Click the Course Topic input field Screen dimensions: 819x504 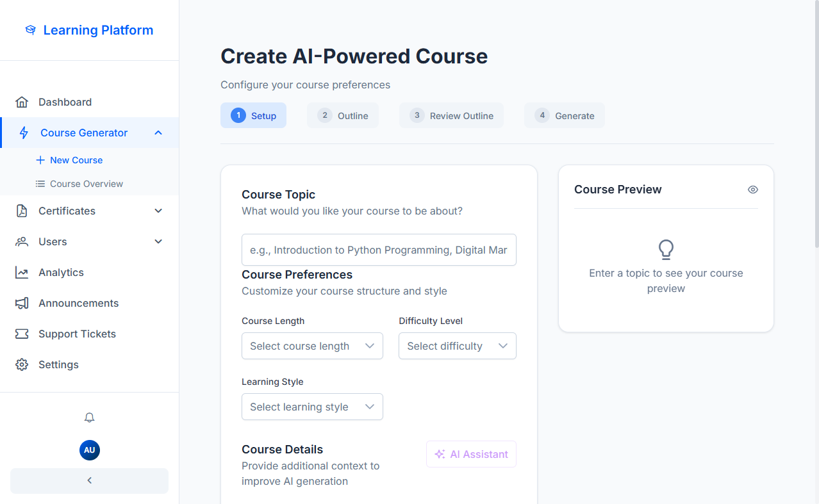pyautogui.click(x=379, y=250)
